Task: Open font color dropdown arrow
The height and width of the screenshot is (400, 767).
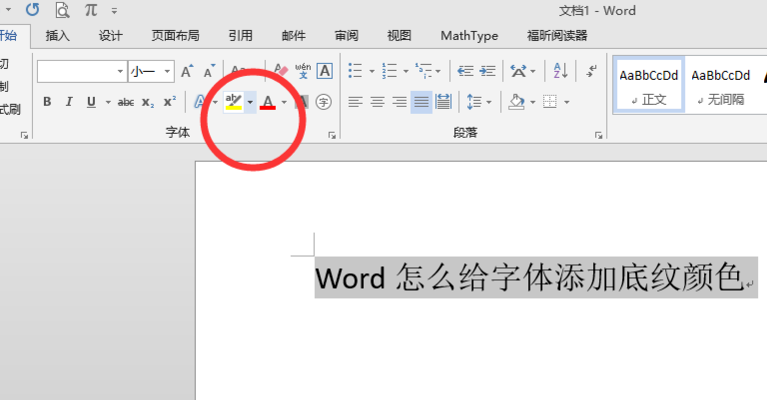Action: coord(284,102)
